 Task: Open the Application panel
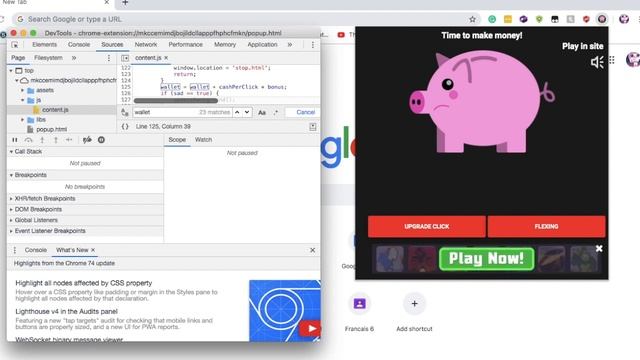pos(262,45)
